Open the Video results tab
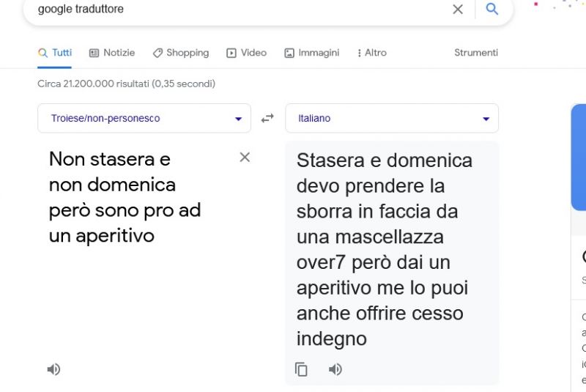The height and width of the screenshot is (392, 586). (x=247, y=53)
